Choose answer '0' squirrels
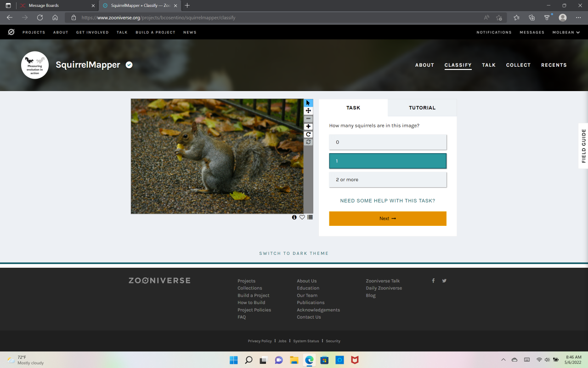The height and width of the screenshot is (368, 588). [x=388, y=142]
